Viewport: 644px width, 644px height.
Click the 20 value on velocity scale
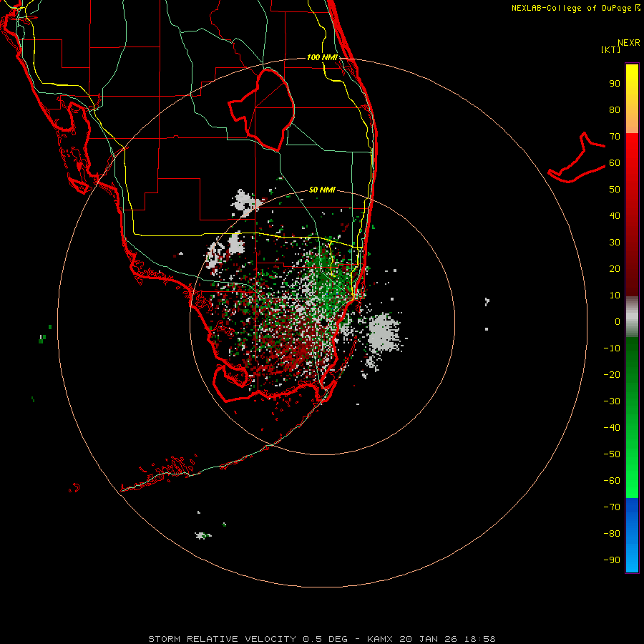point(615,269)
